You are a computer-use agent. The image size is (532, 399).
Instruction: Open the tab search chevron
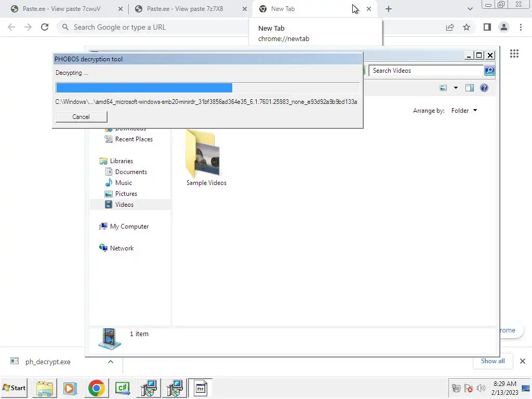tap(470, 9)
